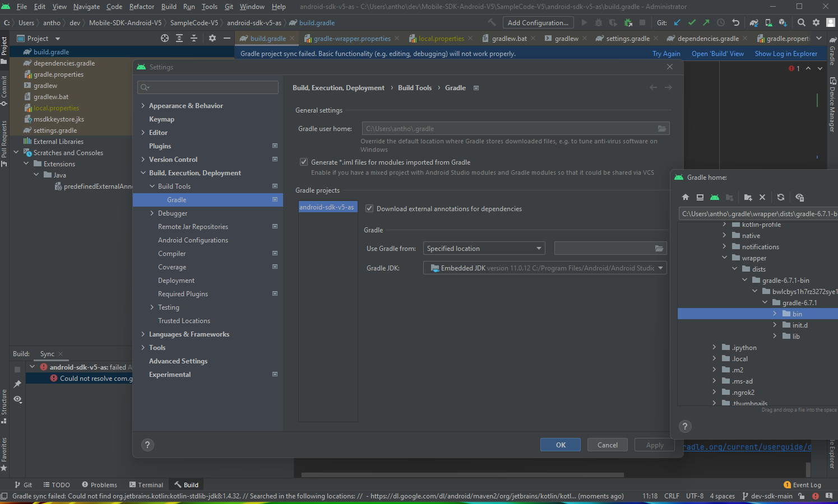The image size is (838, 504).
Task: Open the Tools menu in menu bar
Action: click(x=210, y=7)
